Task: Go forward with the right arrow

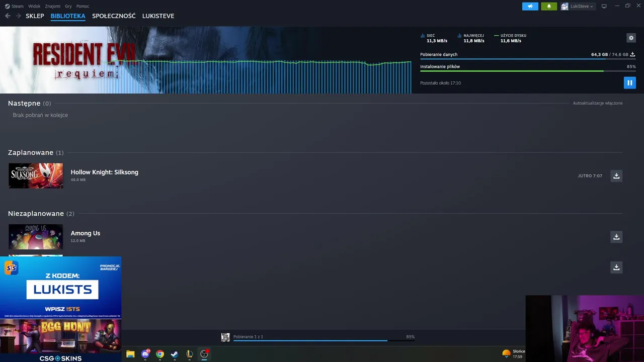Action: pos(18,16)
